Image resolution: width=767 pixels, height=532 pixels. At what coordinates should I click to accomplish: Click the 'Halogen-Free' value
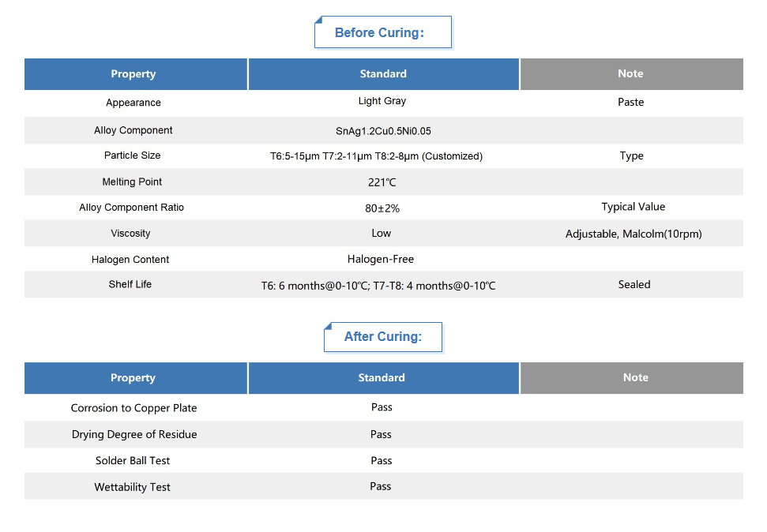click(381, 259)
